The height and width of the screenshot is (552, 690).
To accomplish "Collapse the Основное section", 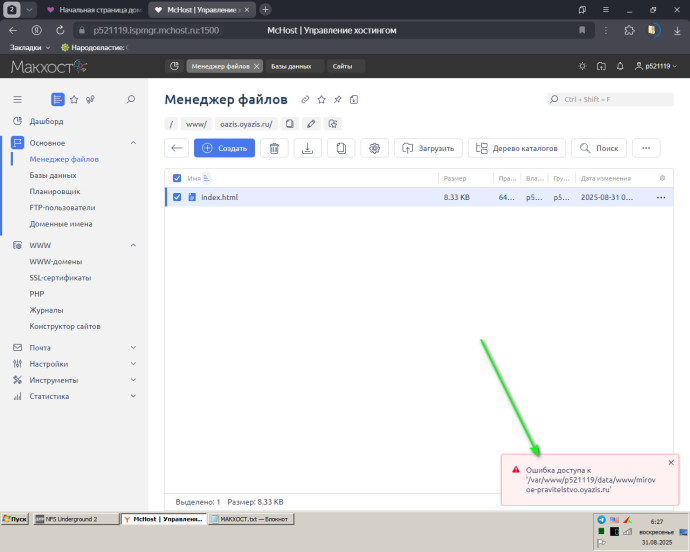I will pos(133,143).
